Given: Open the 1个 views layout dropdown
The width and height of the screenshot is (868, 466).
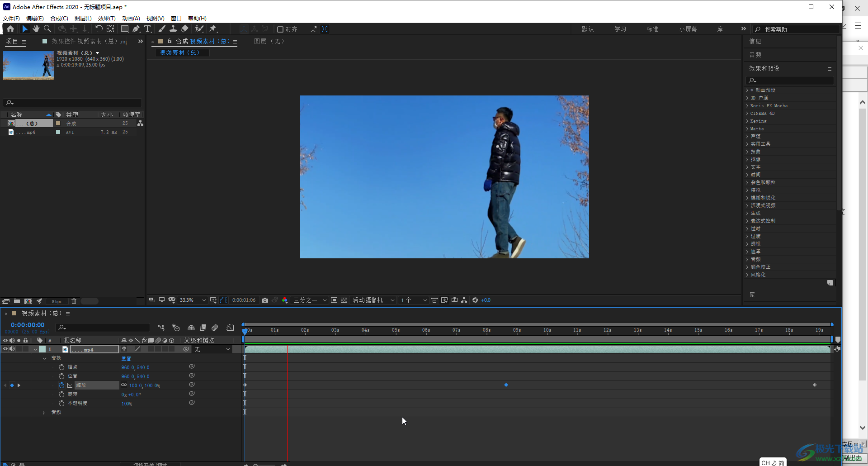Looking at the screenshot, I should coord(413,300).
